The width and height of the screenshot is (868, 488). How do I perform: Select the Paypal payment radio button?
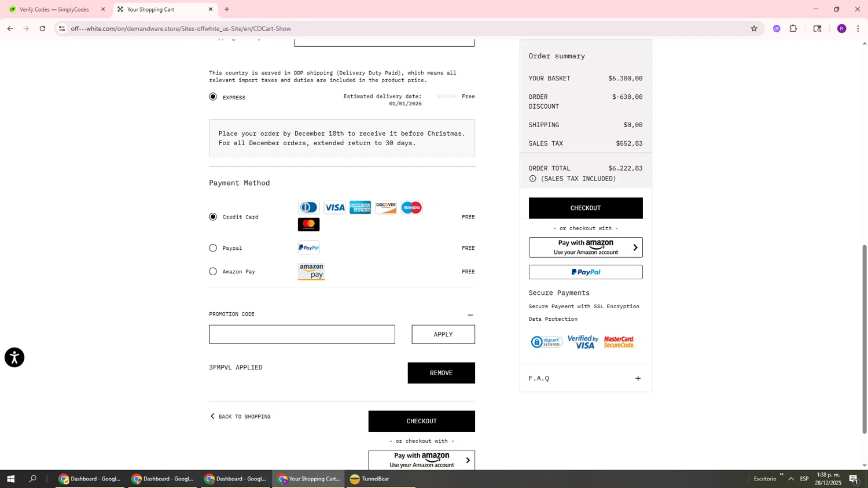(x=213, y=248)
